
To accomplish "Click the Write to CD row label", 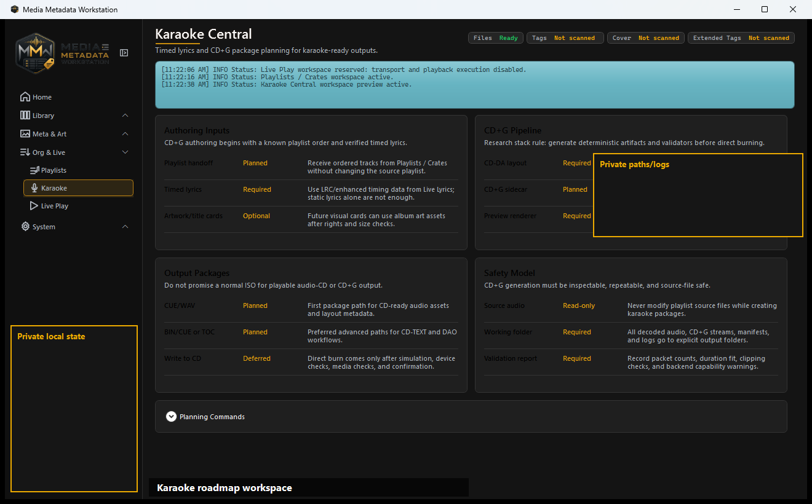I will click(183, 358).
